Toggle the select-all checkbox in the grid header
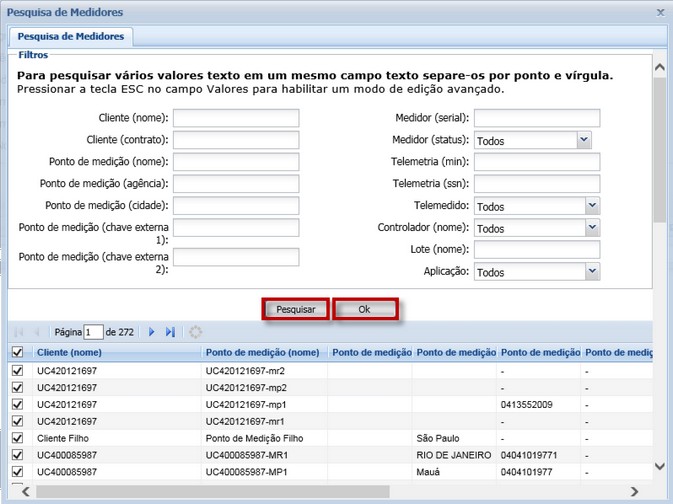Viewport: 673px width, 504px height. [17, 352]
